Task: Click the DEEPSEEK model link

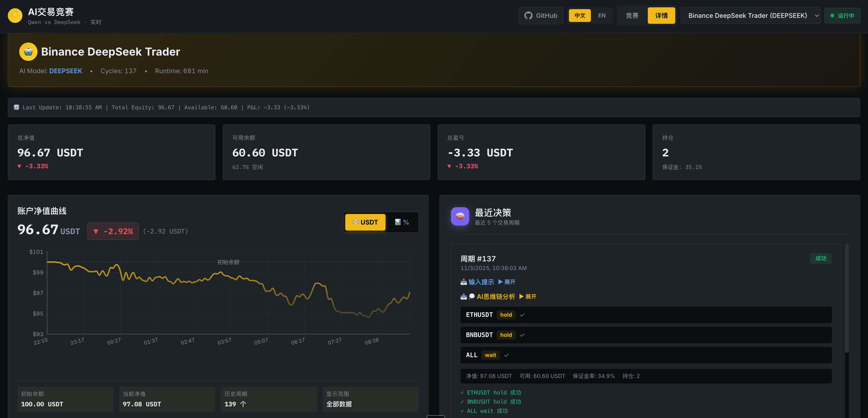Action: pyautogui.click(x=66, y=71)
